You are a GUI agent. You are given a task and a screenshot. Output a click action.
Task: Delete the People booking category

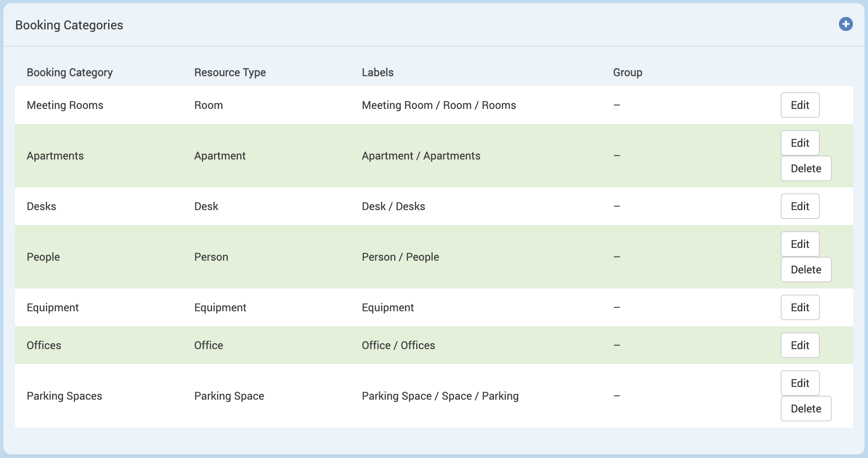tap(805, 270)
